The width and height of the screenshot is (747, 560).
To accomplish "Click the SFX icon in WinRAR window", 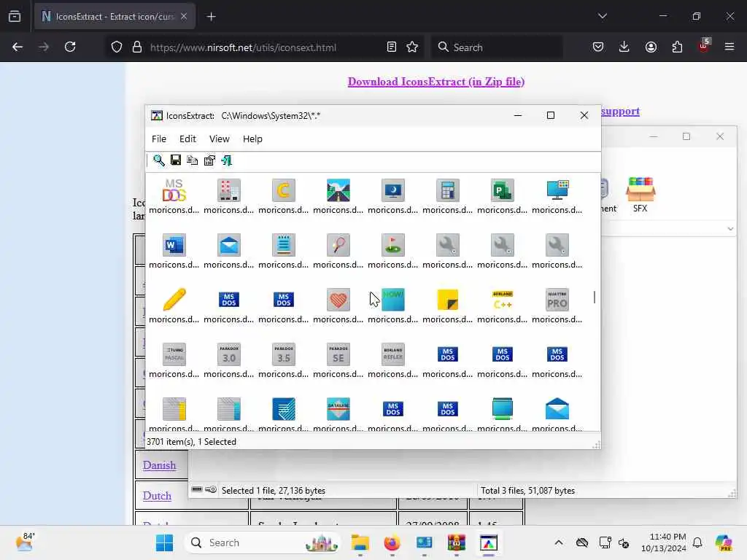I will pos(640,195).
